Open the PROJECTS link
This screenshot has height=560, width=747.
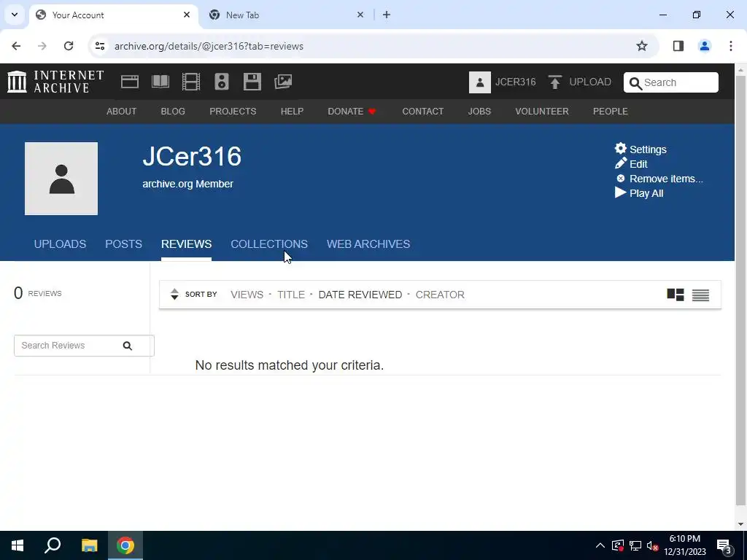[233, 112]
